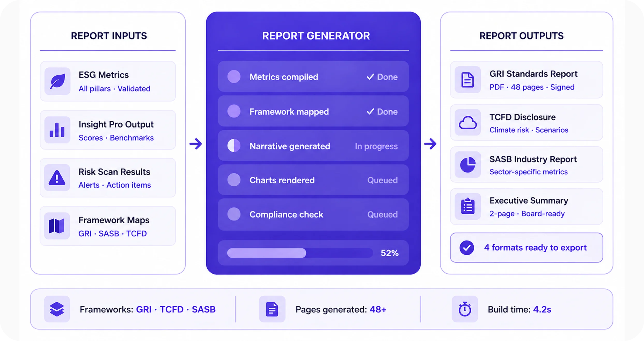This screenshot has height=341, width=644.
Task: Click Queued status on Charts rendered row
Action: pos(383,180)
